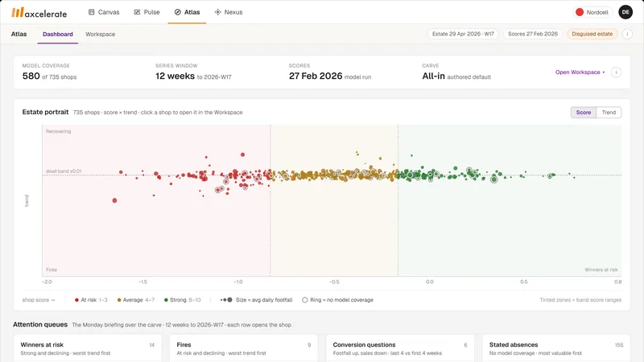The width and height of the screenshot is (644, 362).
Task: Select the Score view toggle
Action: click(583, 113)
